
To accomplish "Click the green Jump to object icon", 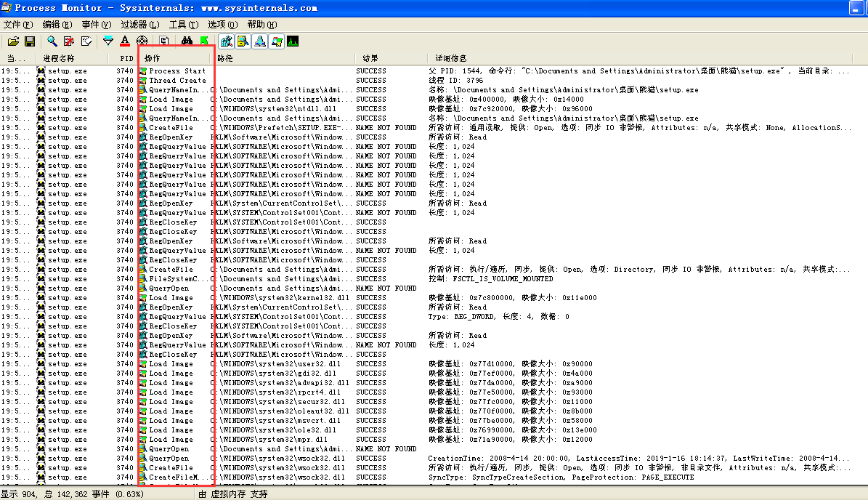I will pos(204,41).
